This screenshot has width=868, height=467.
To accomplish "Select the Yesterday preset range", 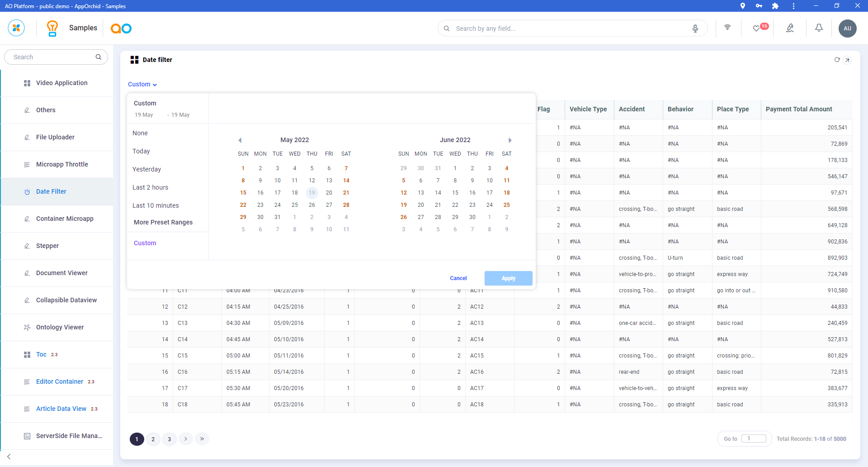I will 146,169.
